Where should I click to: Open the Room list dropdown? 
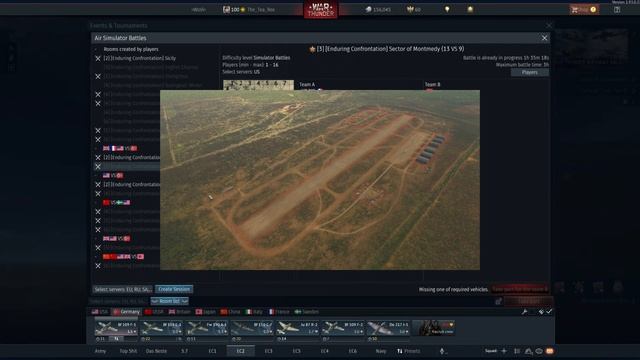[x=169, y=301]
